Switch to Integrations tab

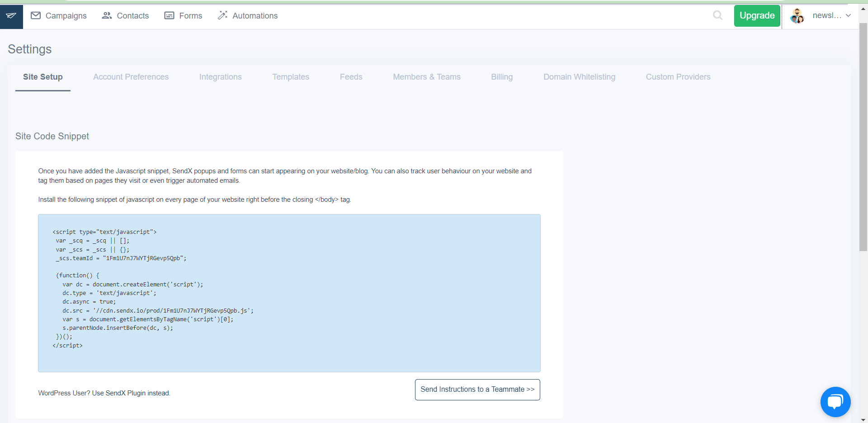pos(221,77)
